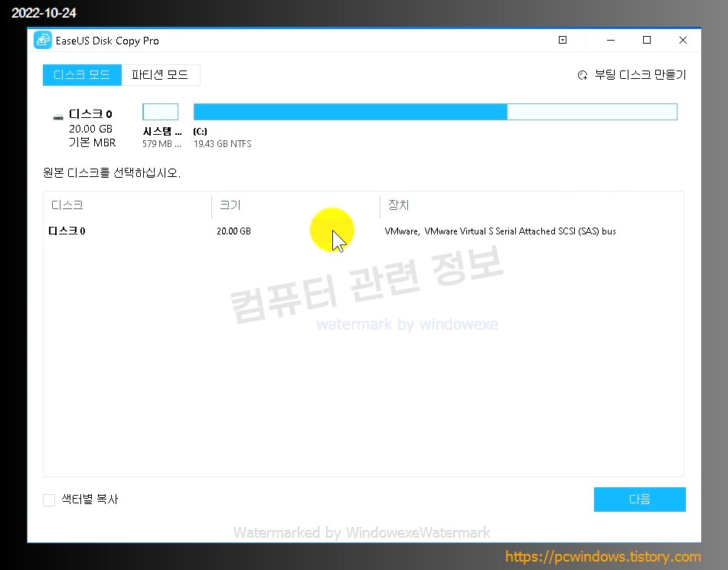Switch to the 파티션 모드 tab
728x570 pixels.
(x=161, y=75)
